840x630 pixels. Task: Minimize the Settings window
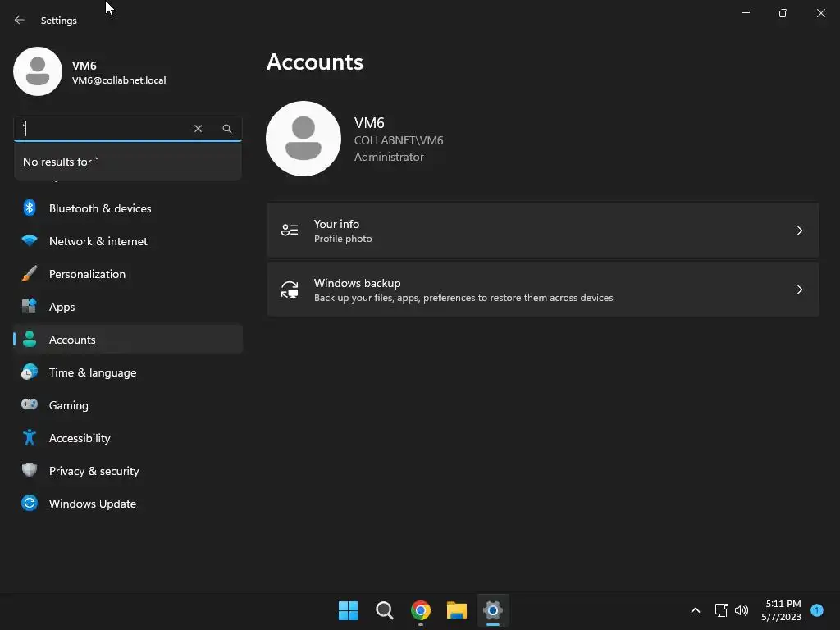tap(745, 13)
